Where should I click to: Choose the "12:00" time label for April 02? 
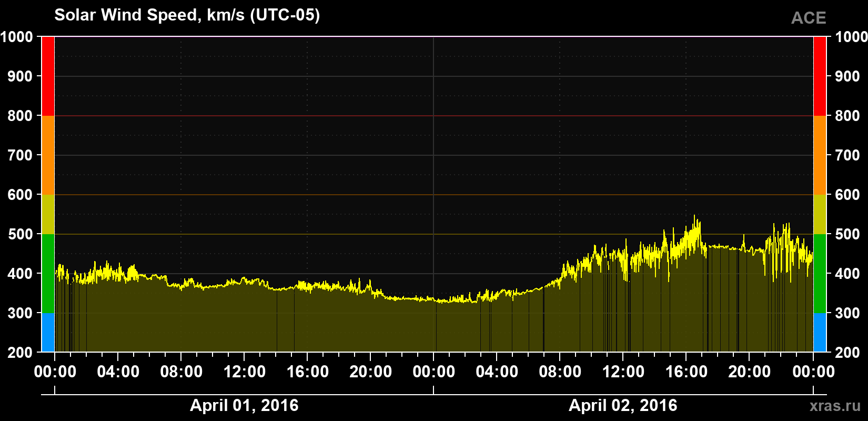coord(623,372)
